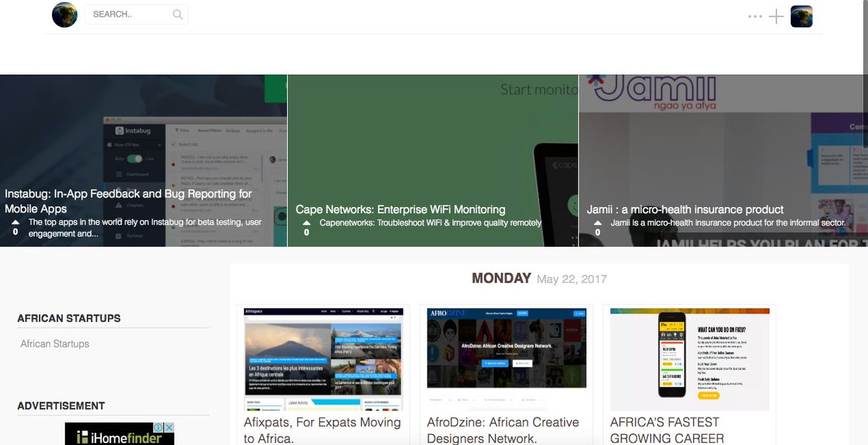The width and height of the screenshot is (868, 445).
Task: Open 'AFRICA'S FASTEST GROWING CAREER' title
Action: 667,431
